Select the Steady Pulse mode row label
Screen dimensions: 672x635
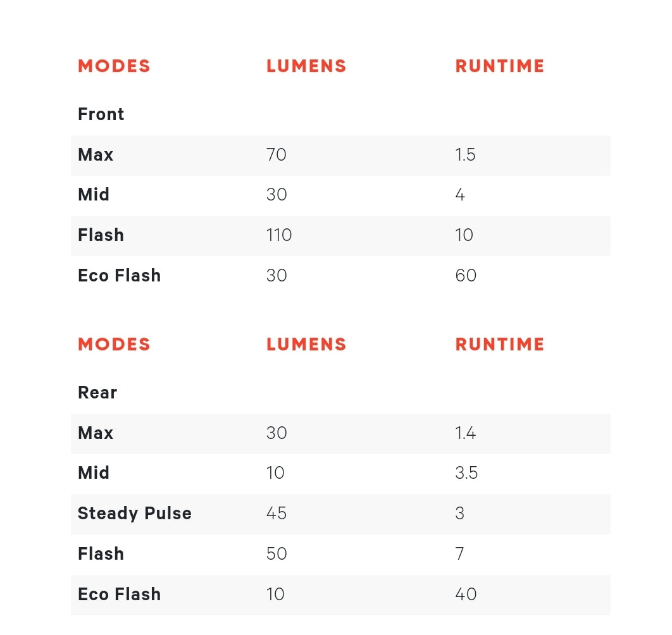point(134,514)
